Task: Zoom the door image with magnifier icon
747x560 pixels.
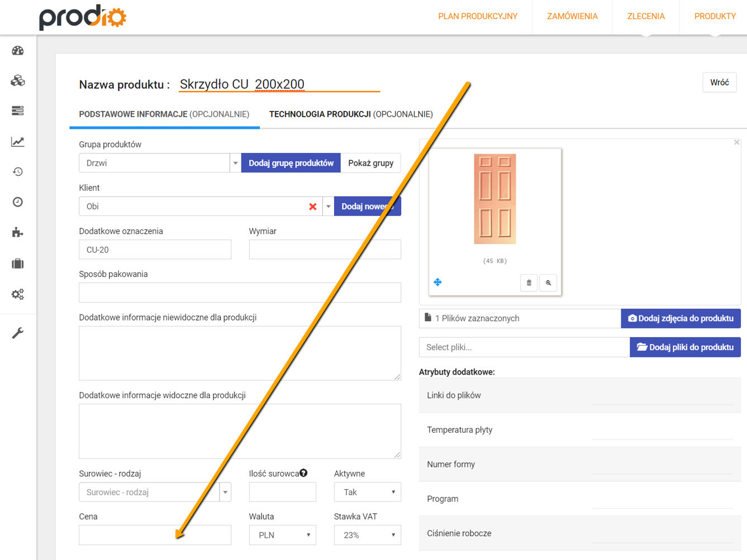Action: [548, 283]
